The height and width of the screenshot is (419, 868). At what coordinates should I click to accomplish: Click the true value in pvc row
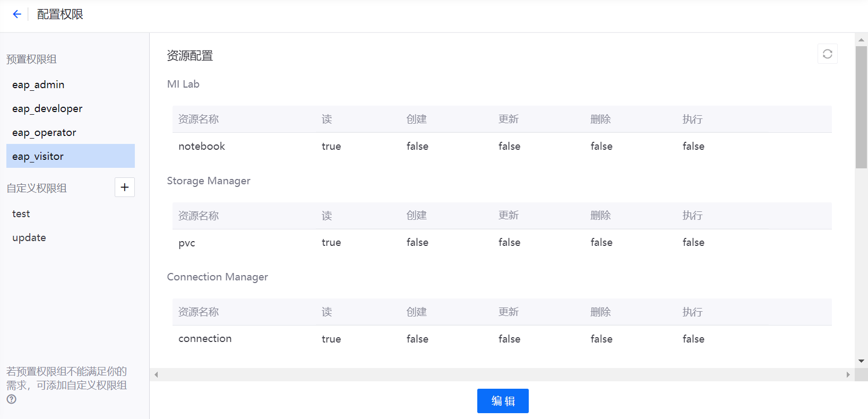click(x=331, y=243)
